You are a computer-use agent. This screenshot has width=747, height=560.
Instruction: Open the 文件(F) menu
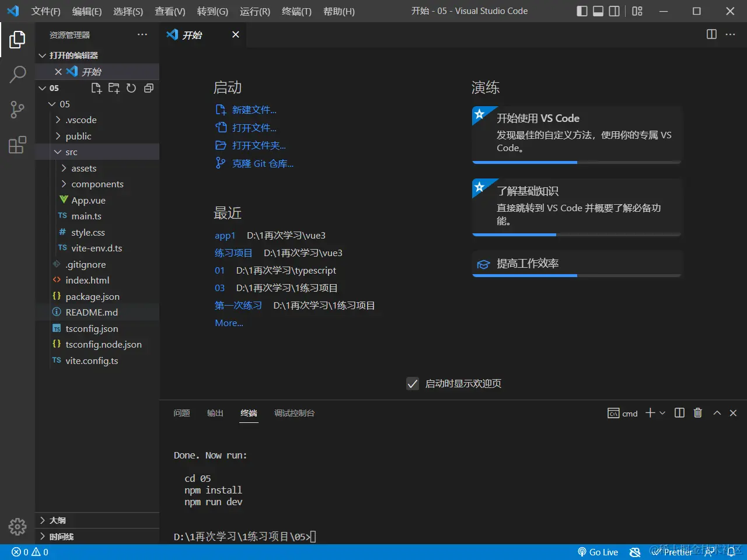[46, 11]
